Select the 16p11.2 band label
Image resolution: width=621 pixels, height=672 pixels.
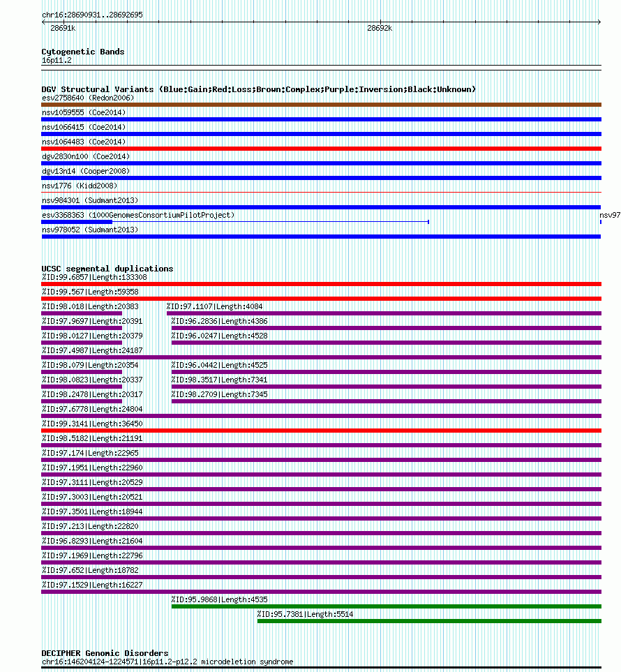(x=57, y=60)
